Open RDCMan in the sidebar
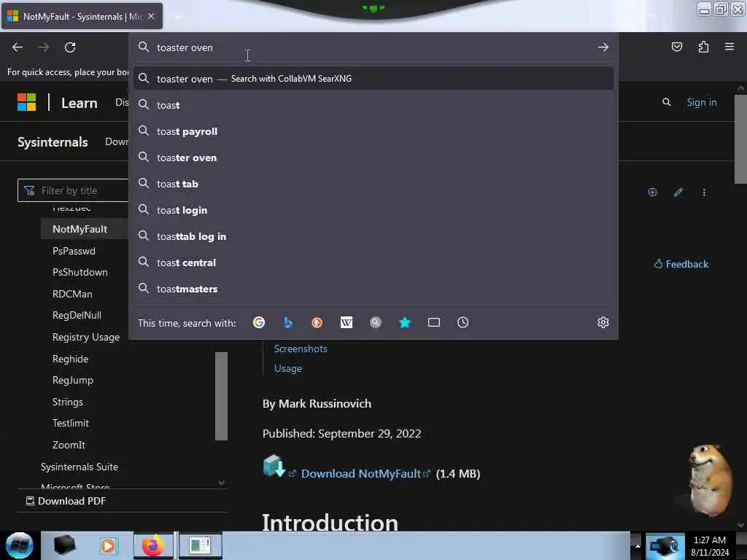 point(72,294)
